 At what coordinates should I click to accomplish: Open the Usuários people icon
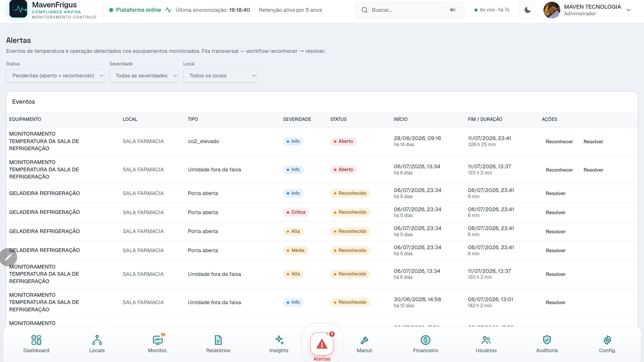[x=486, y=340]
